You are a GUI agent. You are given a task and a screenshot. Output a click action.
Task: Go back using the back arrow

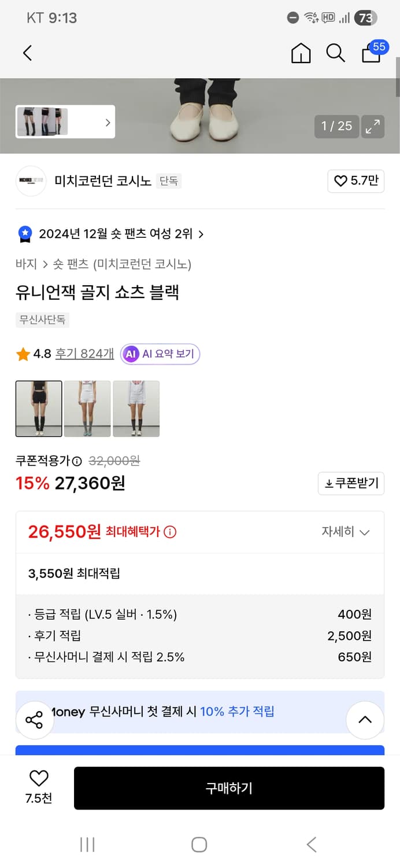tap(27, 53)
